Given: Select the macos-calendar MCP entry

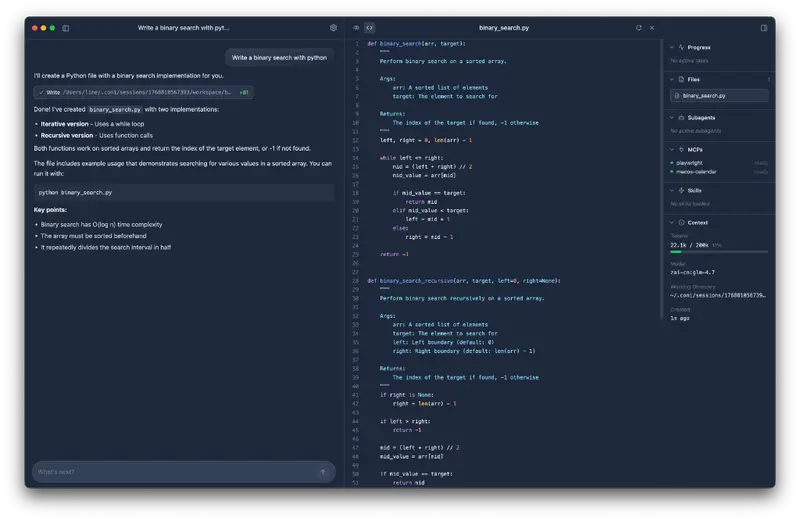Looking at the screenshot, I should point(696,171).
